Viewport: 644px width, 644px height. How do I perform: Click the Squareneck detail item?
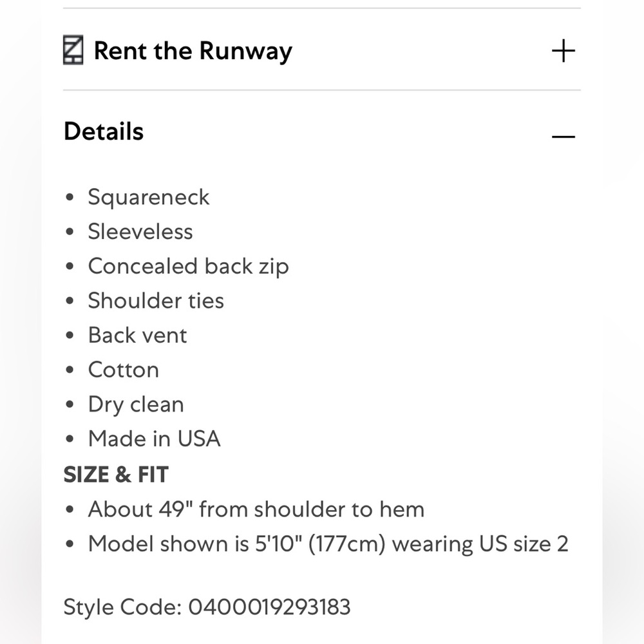click(149, 197)
